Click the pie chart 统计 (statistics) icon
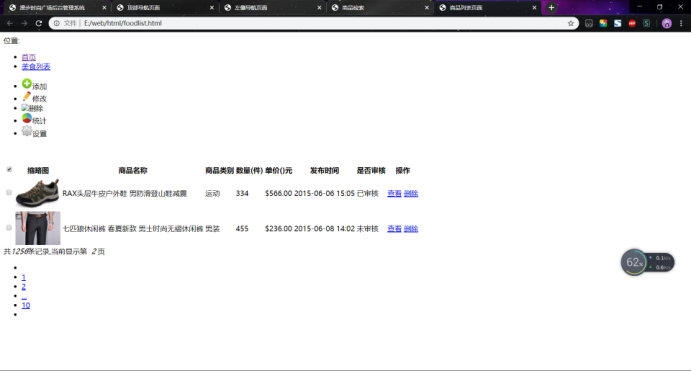 26,118
